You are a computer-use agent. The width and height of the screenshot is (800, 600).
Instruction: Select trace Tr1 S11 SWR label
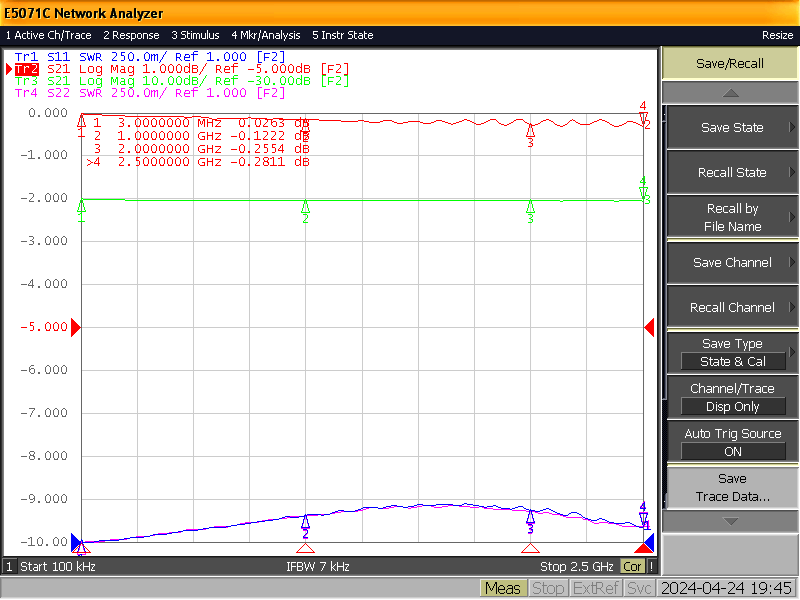(149, 57)
